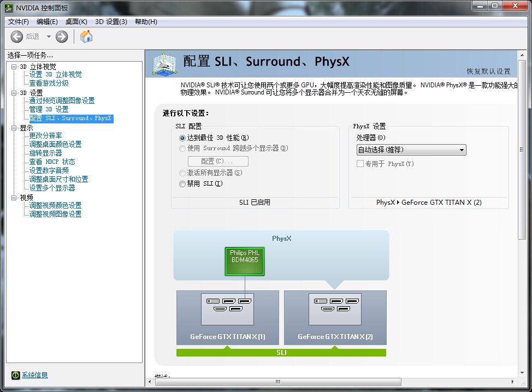Open 调整视频图像设置 task
This screenshot has width=532, height=392.
tap(55, 215)
